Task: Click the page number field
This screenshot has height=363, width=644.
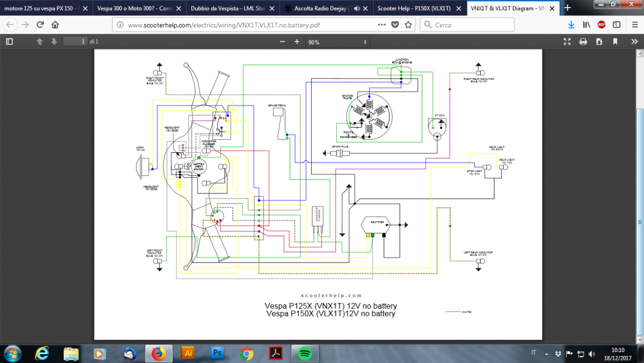Action: [x=75, y=41]
